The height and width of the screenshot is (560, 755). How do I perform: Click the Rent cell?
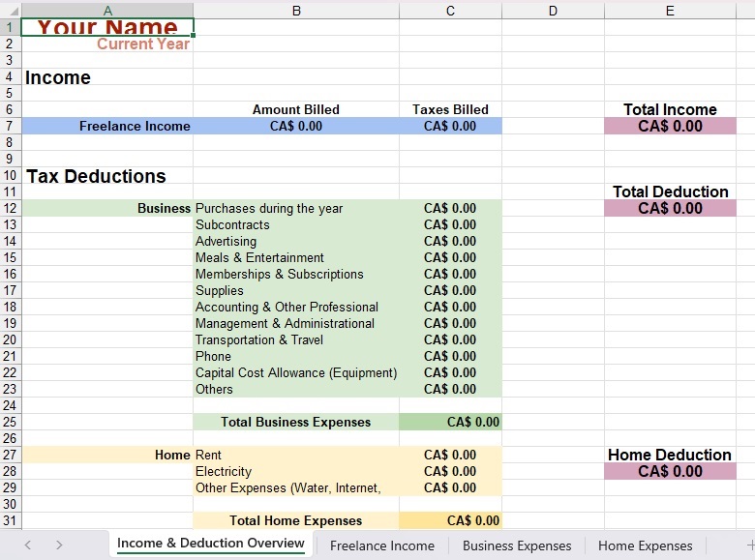[296, 455]
